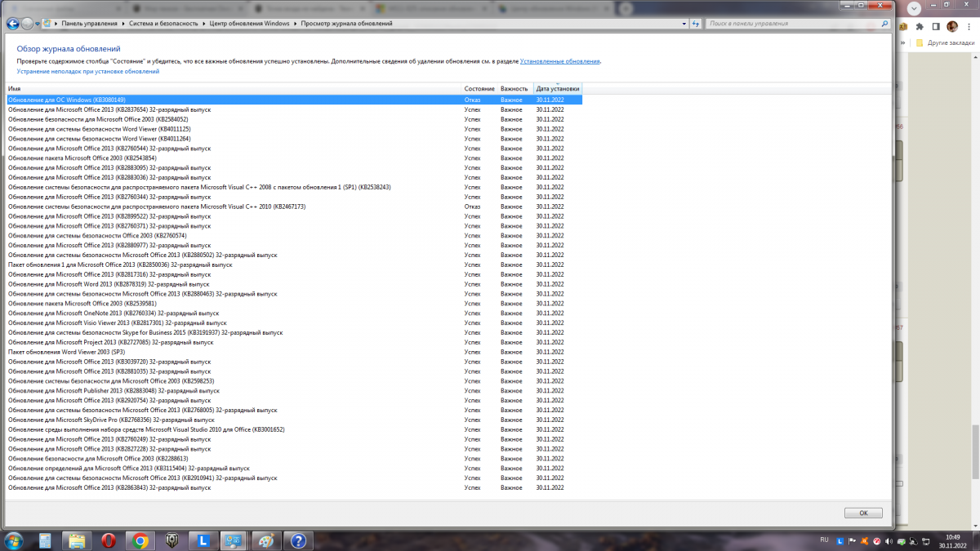Open the recent pages dropdown arrow
The height and width of the screenshot is (551, 980).
pos(38,24)
